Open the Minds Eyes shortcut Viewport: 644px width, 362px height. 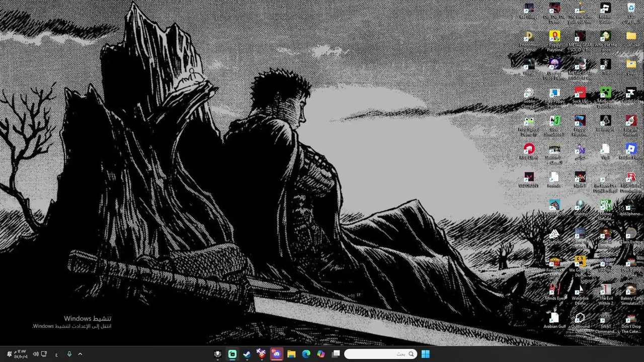554,293
